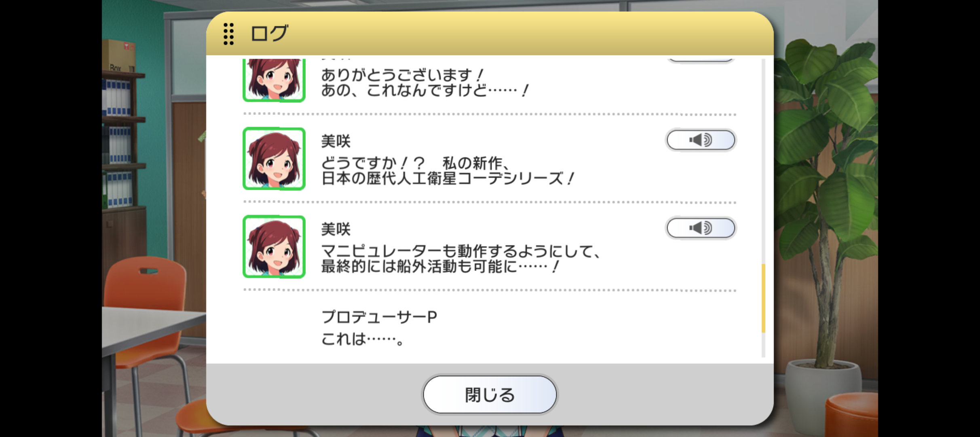Tap the partially hidden voice button at top

(x=701, y=59)
